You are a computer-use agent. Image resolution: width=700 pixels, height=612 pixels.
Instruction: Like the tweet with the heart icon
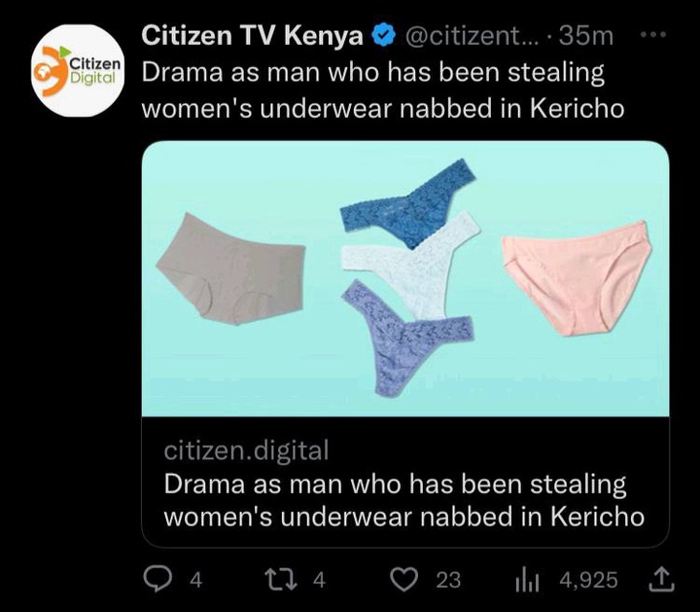(404, 580)
